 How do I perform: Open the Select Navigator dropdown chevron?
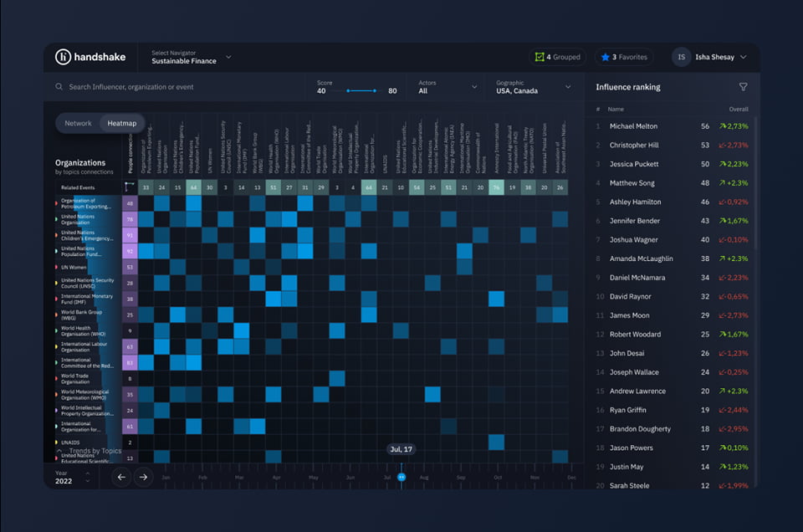(x=228, y=57)
